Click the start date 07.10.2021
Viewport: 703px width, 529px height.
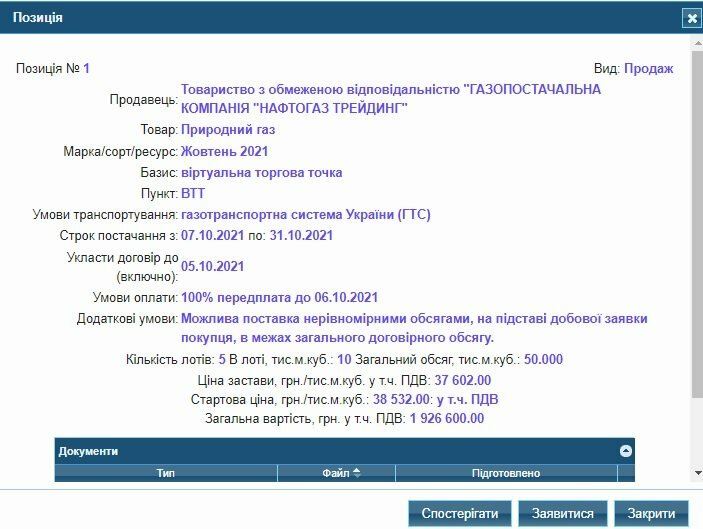click(x=213, y=235)
